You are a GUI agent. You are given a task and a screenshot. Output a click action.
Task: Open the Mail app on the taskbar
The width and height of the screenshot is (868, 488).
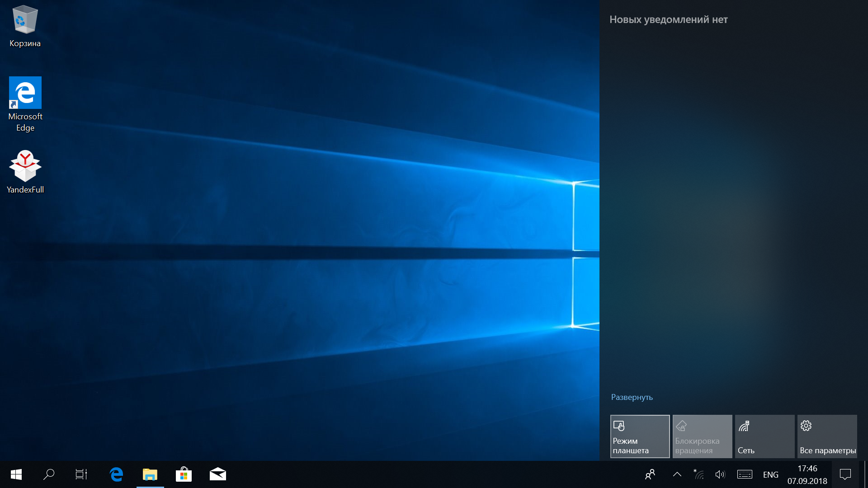click(217, 474)
